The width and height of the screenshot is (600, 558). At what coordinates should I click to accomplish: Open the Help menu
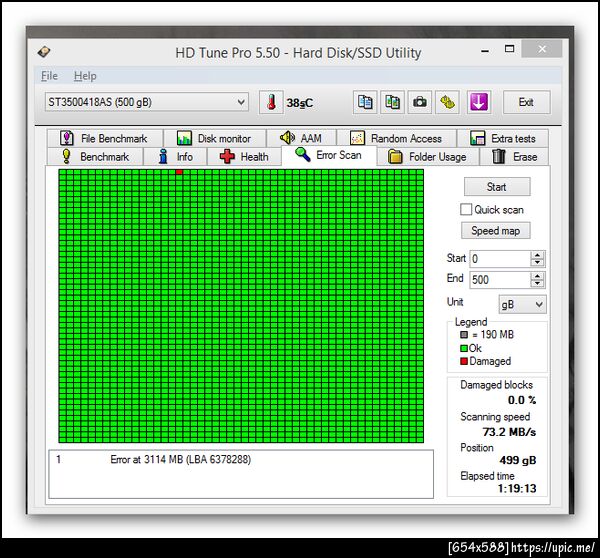[x=85, y=76]
